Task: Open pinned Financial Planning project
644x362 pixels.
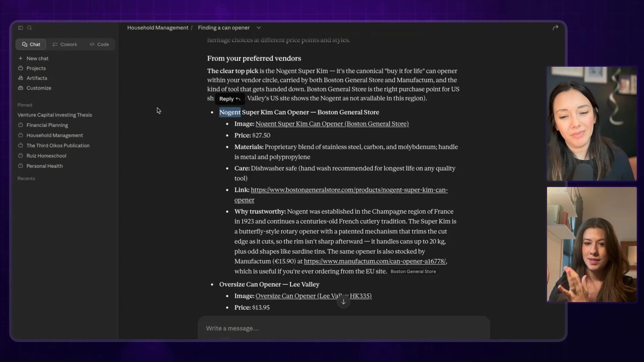Action: (x=47, y=125)
